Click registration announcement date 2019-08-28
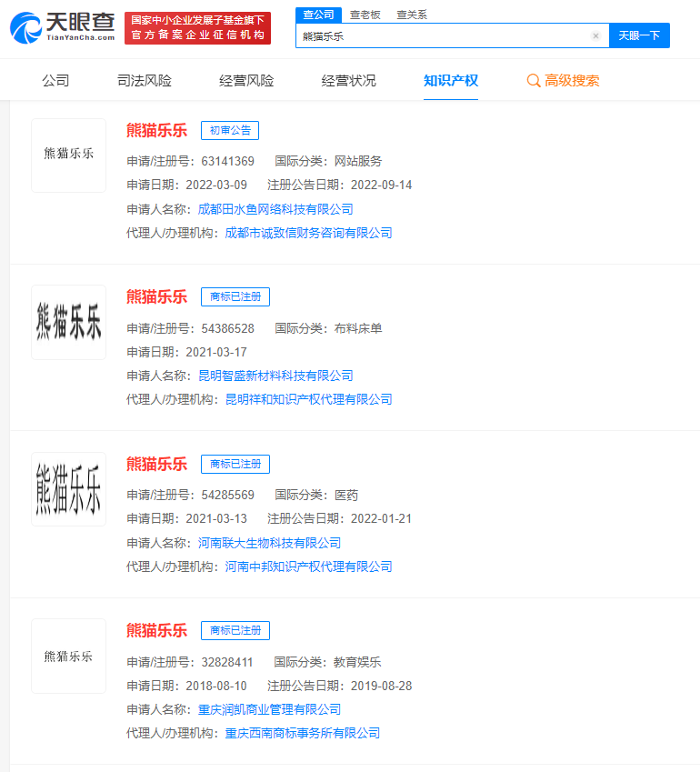The image size is (700, 772). [x=381, y=686]
